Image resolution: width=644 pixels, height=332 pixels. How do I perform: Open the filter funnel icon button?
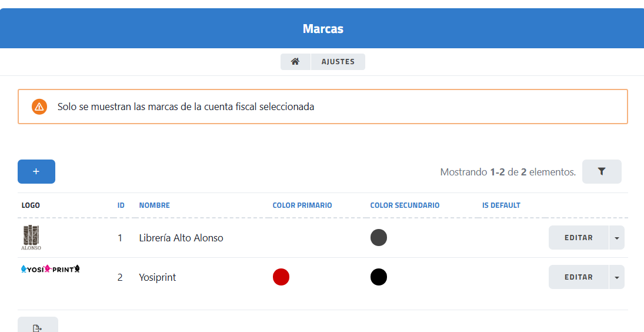click(602, 171)
